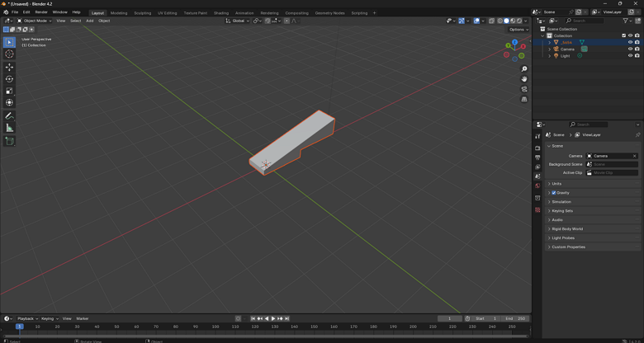Toggle Collection exclude checkbox in outliner
The image size is (644, 343).
tap(624, 35)
